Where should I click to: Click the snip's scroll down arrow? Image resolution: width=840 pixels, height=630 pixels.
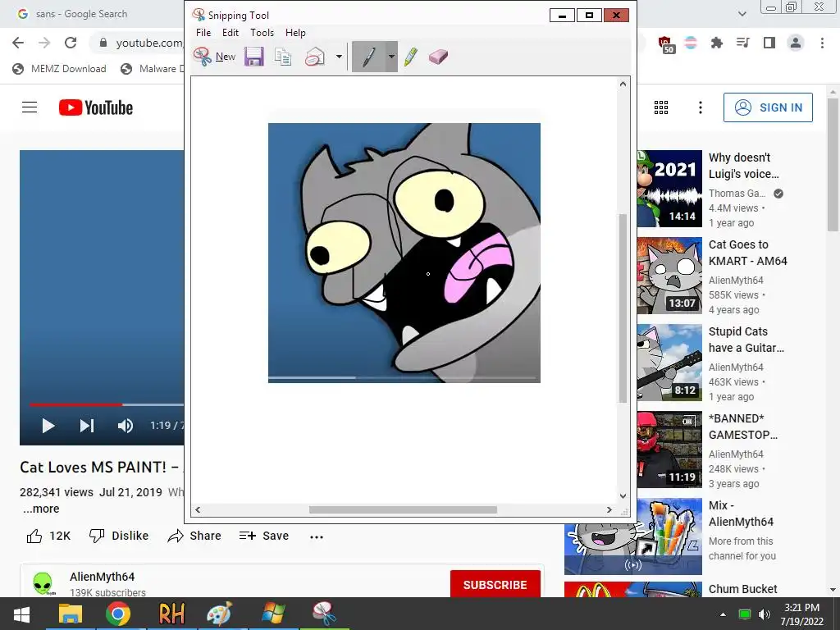623,496
